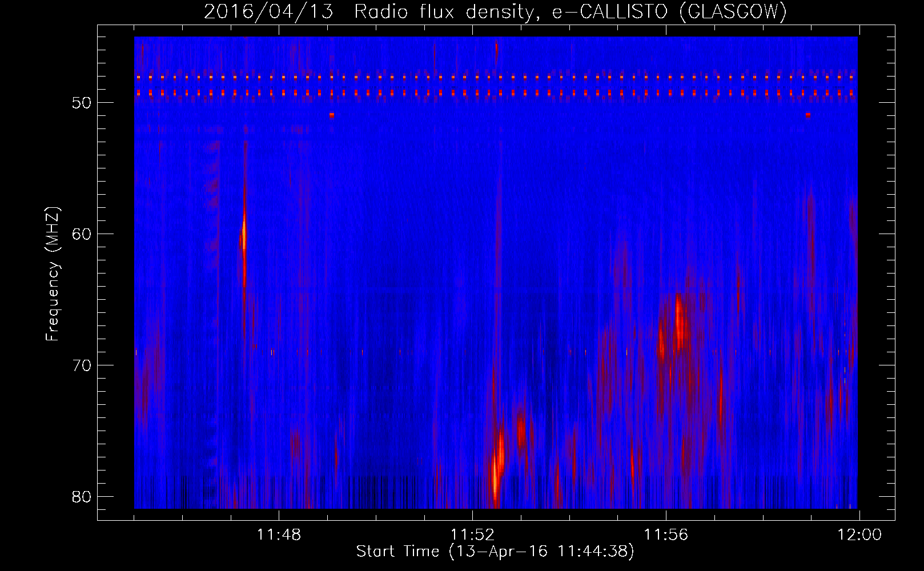The width and height of the screenshot is (924, 571).
Task: Click the plot title '2016/04/13 Radio flux density, e-CALLISTO (GLASGOW)'
Action: [x=495, y=11]
